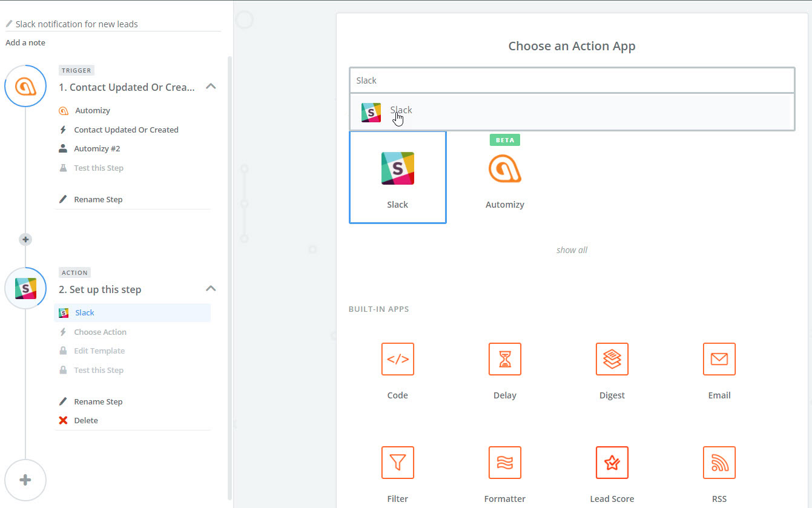
Task: Choose the Slack app card
Action: tap(397, 177)
